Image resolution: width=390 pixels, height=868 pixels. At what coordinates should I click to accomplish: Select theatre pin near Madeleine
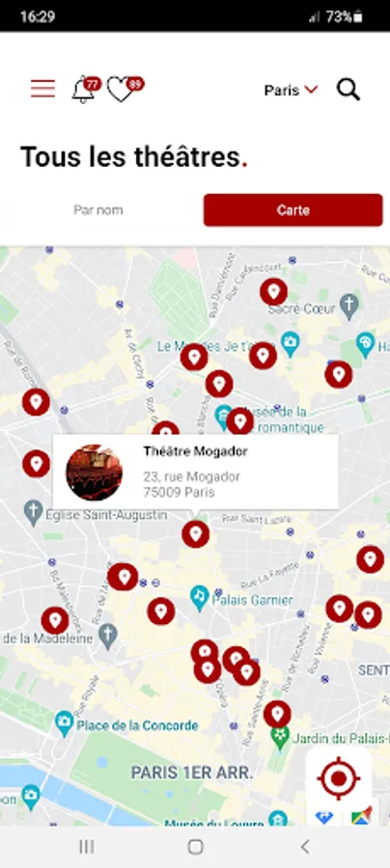[55, 620]
